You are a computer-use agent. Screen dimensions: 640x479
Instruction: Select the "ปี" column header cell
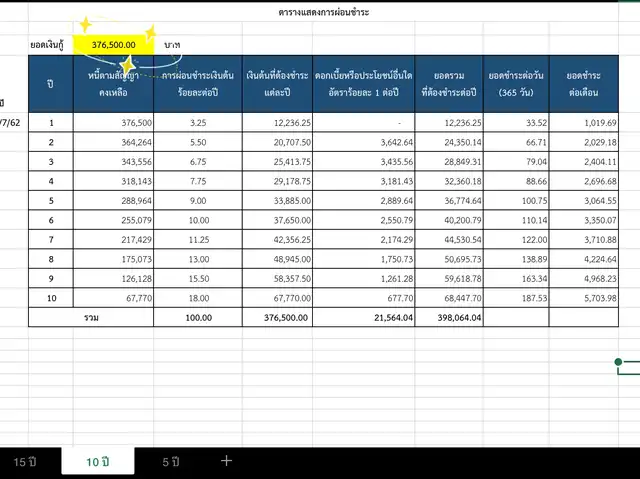(x=50, y=83)
